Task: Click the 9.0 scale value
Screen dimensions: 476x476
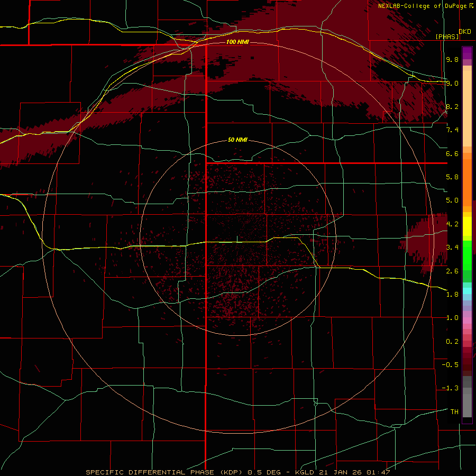Action: (x=452, y=83)
